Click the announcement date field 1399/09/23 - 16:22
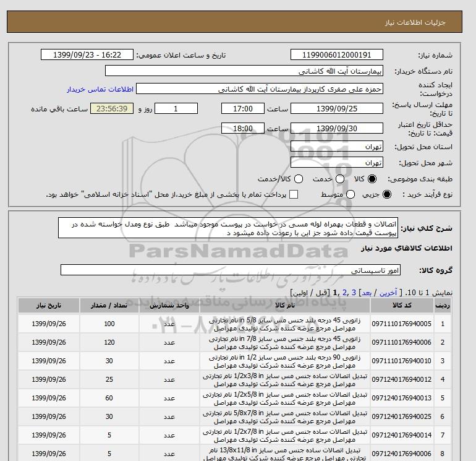476x461 pixels. click(x=87, y=54)
